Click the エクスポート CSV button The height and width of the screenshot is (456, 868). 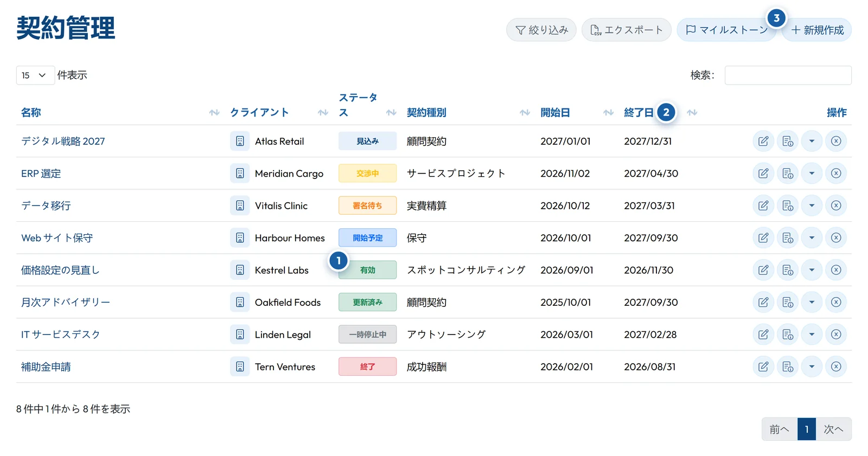pos(627,30)
